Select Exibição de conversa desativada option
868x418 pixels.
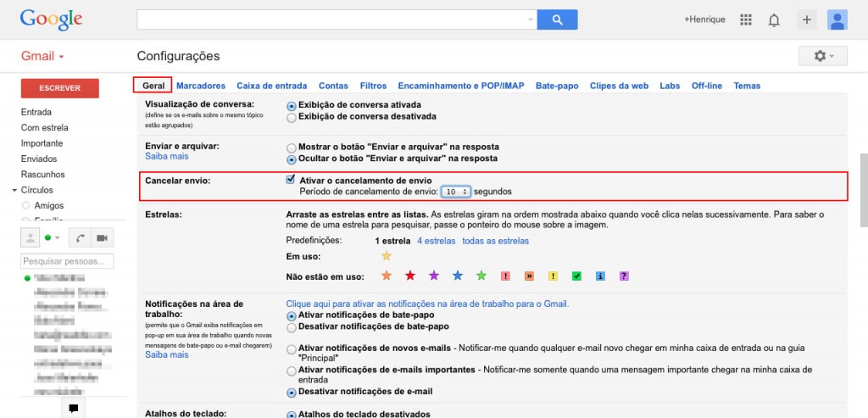click(x=292, y=117)
